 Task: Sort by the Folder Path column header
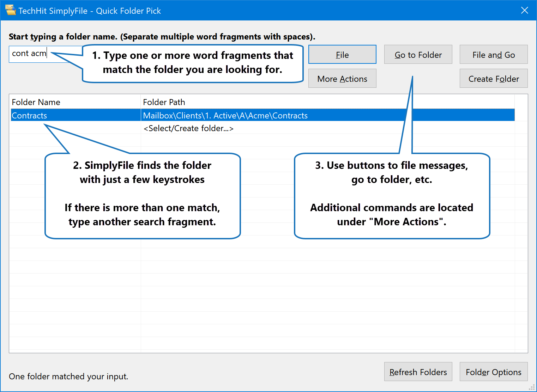327,102
